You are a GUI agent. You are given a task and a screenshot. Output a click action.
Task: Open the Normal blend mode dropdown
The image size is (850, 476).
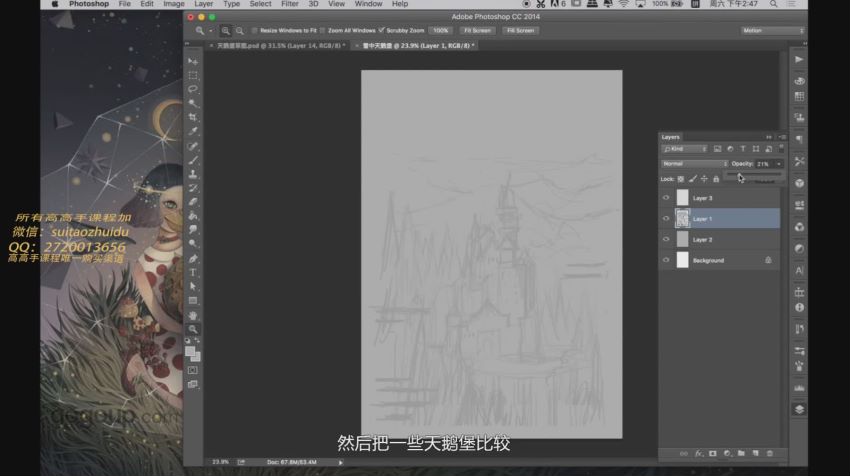[x=694, y=164]
